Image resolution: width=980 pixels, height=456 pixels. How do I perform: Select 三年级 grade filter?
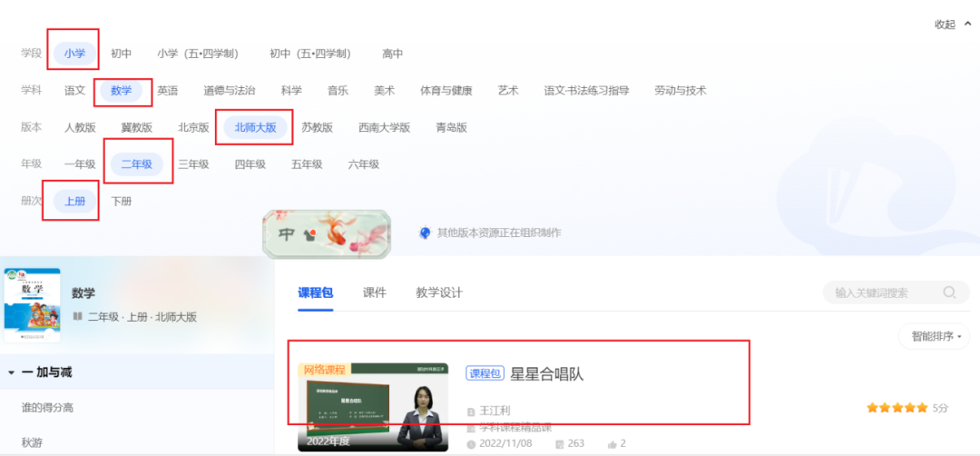click(x=193, y=164)
